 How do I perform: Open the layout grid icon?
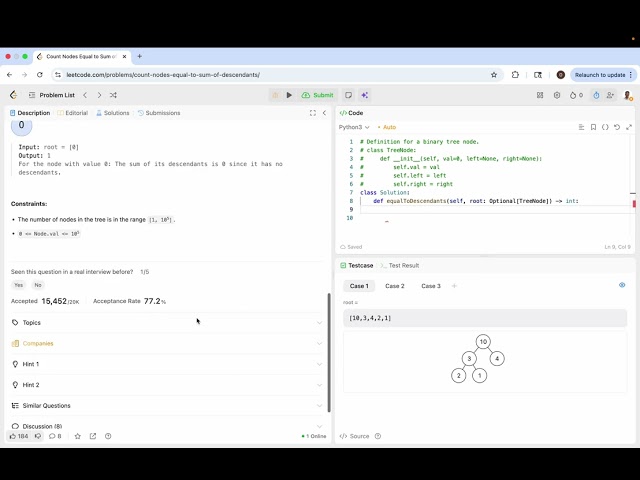(x=540, y=95)
